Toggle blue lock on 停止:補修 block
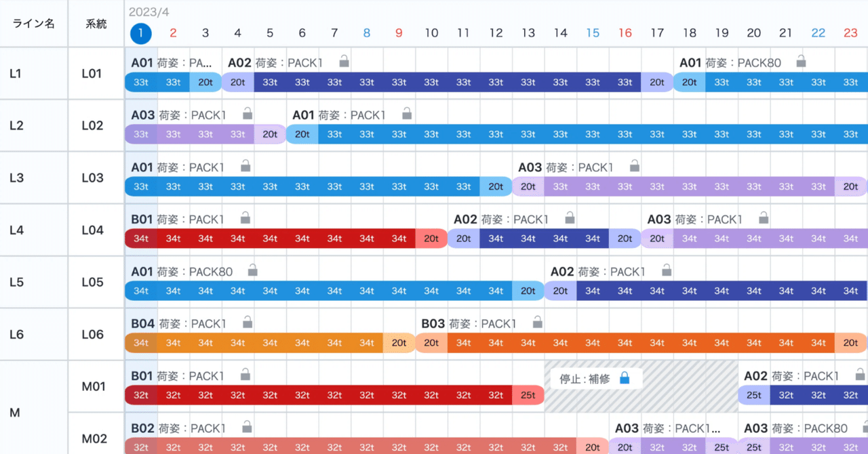The width and height of the screenshot is (868, 454). [625, 379]
